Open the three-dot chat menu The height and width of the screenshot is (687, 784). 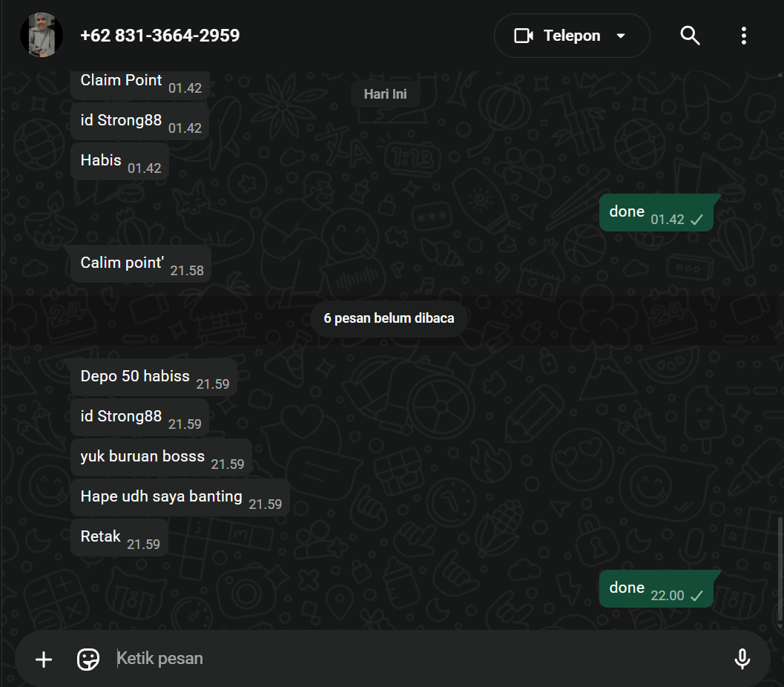(x=743, y=36)
